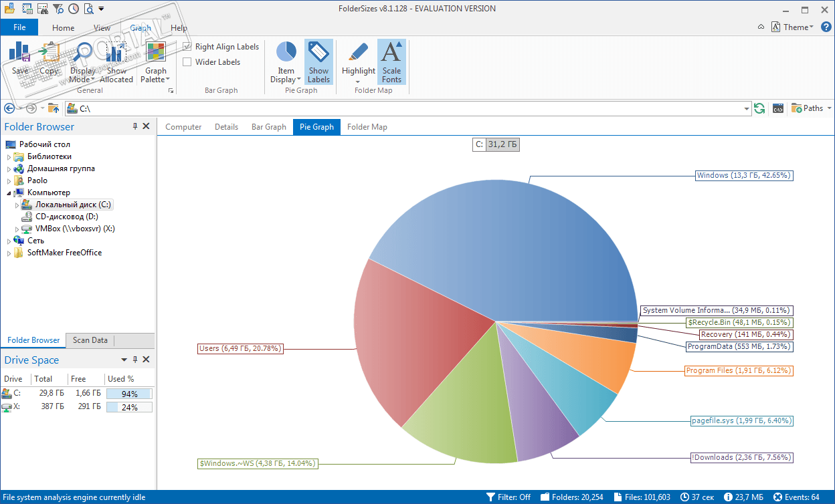Expand the Библиотеки tree node
Viewport: 835px width, 504px height.
pyautogui.click(x=9, y=157)
